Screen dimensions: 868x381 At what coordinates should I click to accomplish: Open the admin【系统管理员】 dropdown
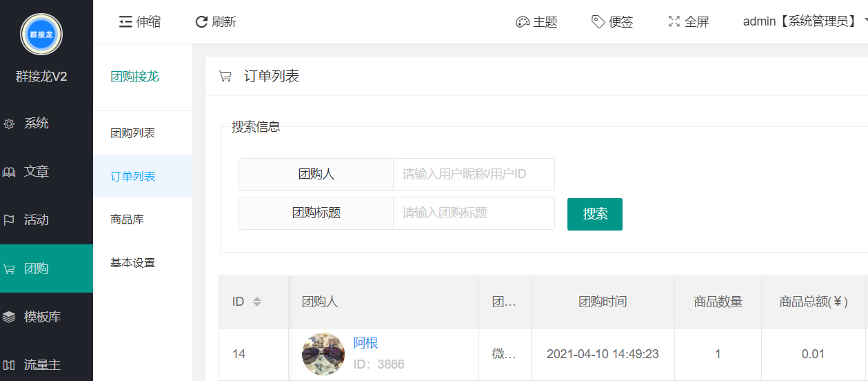[805, 22]
